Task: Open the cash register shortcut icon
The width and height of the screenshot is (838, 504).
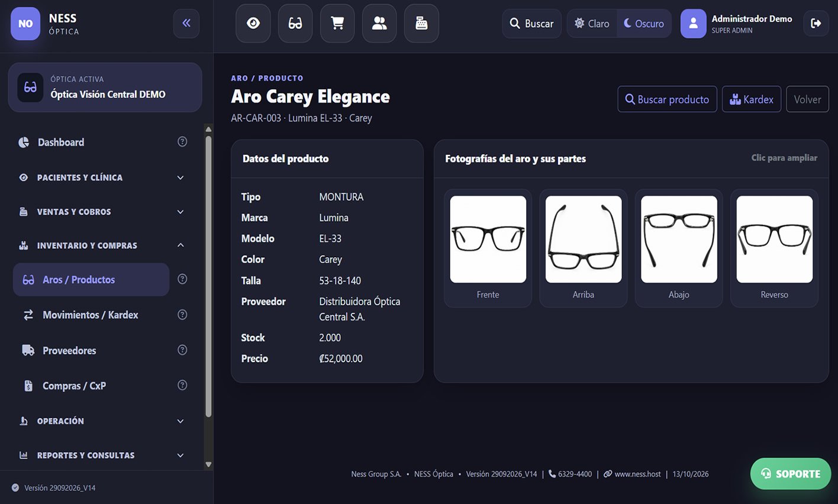Action: [x=421, y=24]
